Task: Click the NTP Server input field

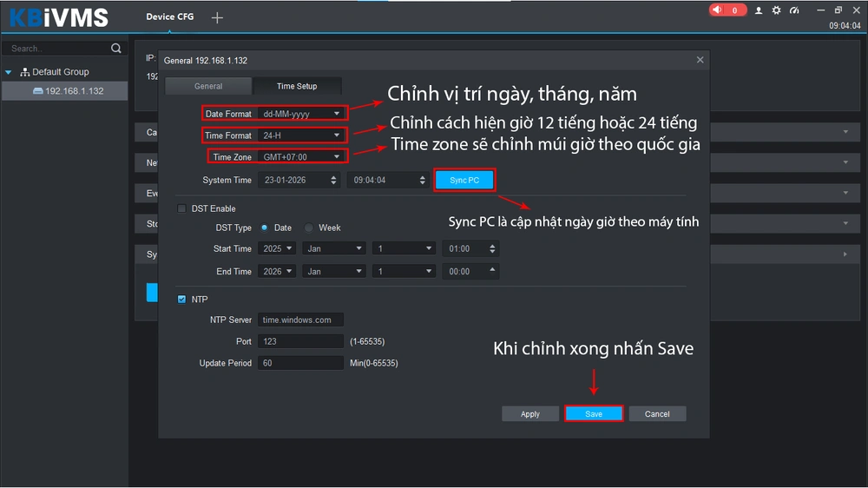Action: click(300, 320)
